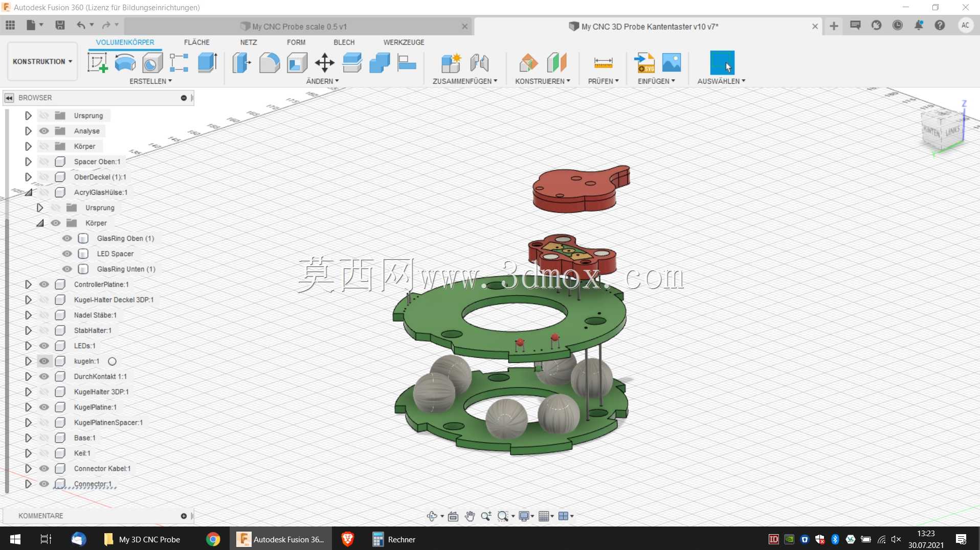980x550 pixels.
Task: Switch to the NETZ tab
Action: (x=249, y=42)
